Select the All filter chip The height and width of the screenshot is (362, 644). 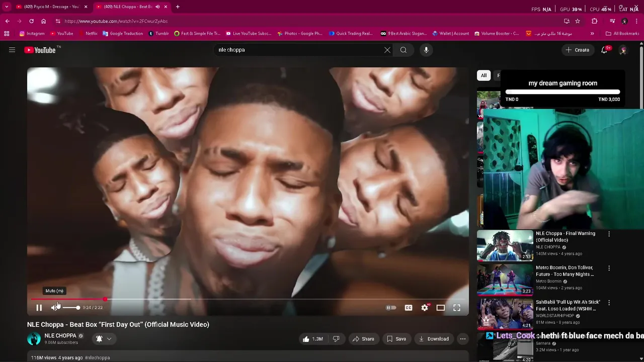[x=484, y=75]
